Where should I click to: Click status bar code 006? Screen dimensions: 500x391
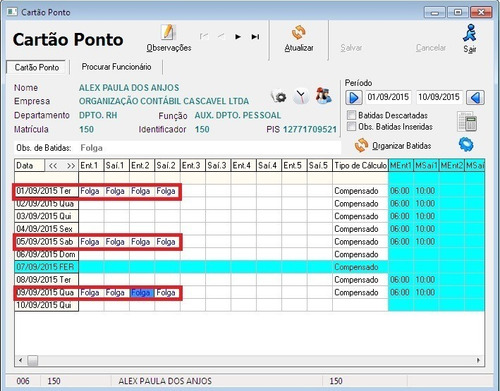click(23, 381)
